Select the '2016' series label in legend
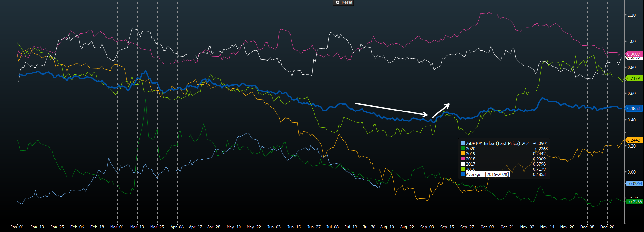644x232 pixels. 471,169
